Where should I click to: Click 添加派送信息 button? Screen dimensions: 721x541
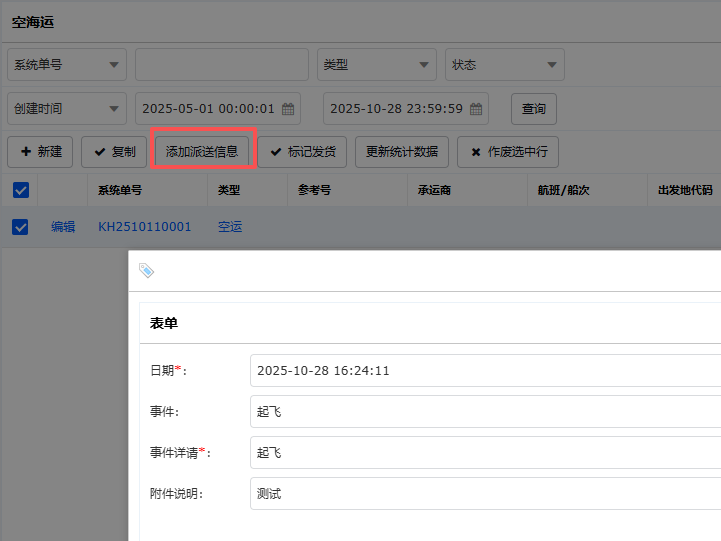202,152
